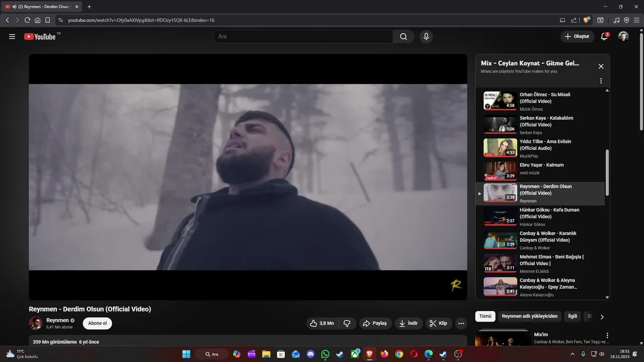Download the video with İndir

[x=409, y=323]
